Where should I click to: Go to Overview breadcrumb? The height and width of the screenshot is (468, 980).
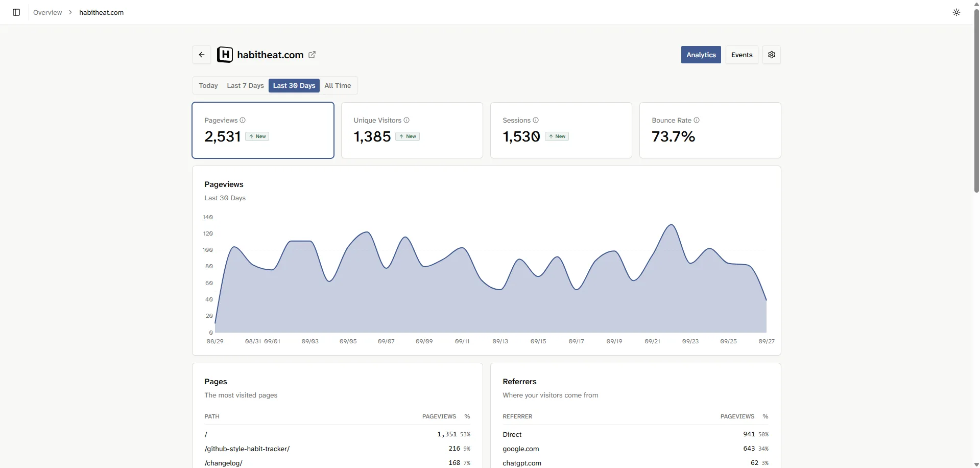point(47,12)
